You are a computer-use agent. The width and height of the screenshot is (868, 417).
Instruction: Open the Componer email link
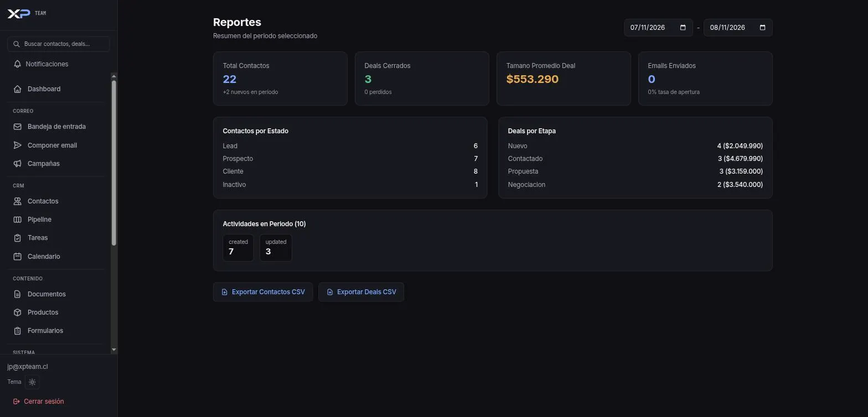[x=55, y=145]
